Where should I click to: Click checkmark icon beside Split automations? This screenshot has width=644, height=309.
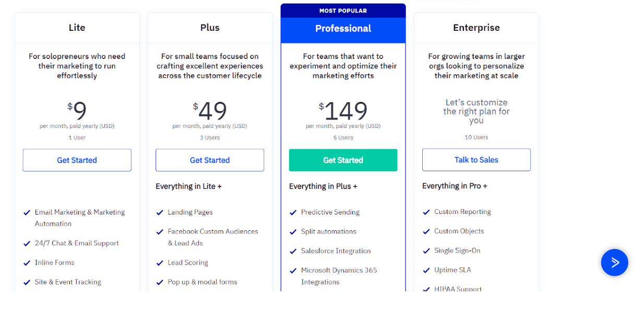pos(293,232)
